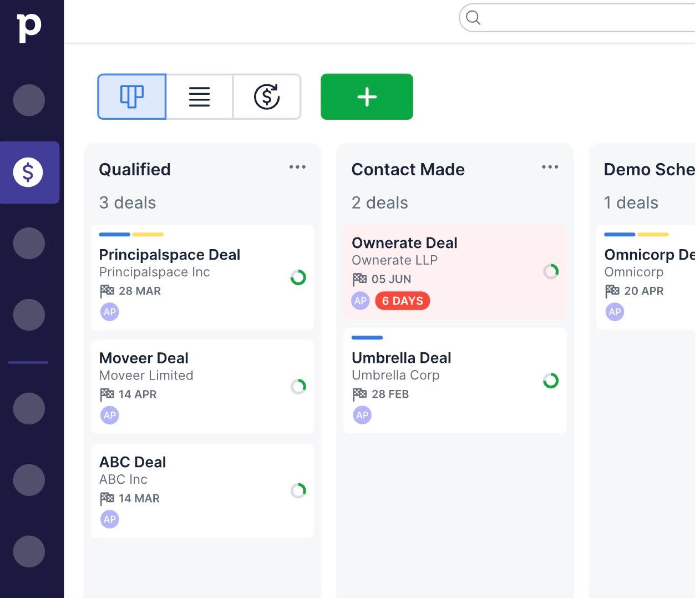Select the Contact Made column title
The width and height of the screenshot is (700, 598).
pyautogui.click(x=408, y=169)
